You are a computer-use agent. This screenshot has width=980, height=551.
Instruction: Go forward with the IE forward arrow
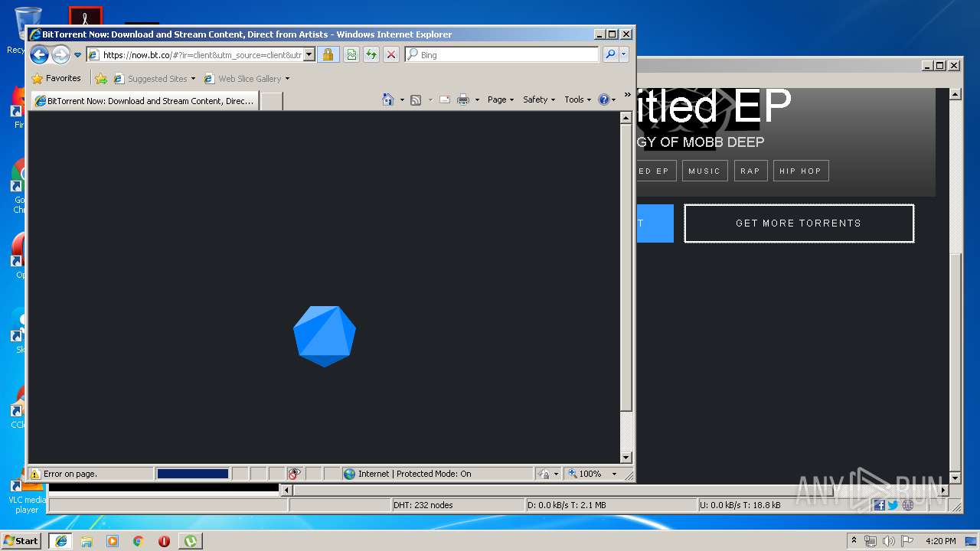coord(60,54)
